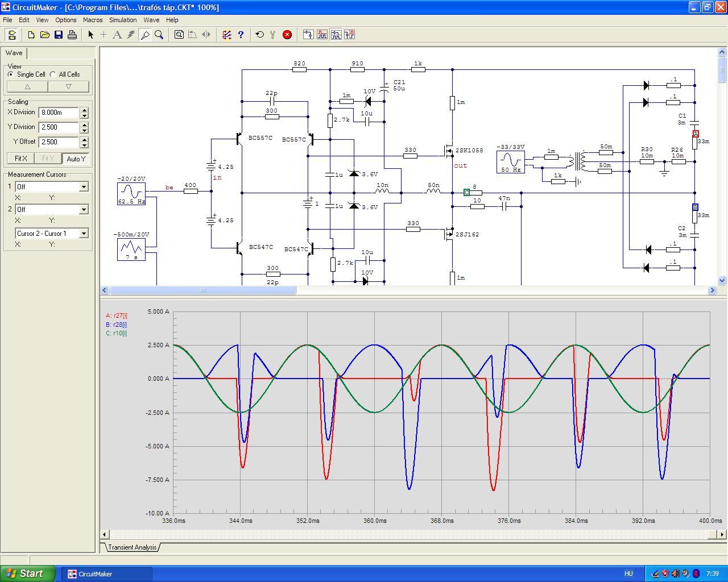The image size is (728, 582).
Task: Open the Simulation menu
Action: pyautogui.click(x=123, y=20)
